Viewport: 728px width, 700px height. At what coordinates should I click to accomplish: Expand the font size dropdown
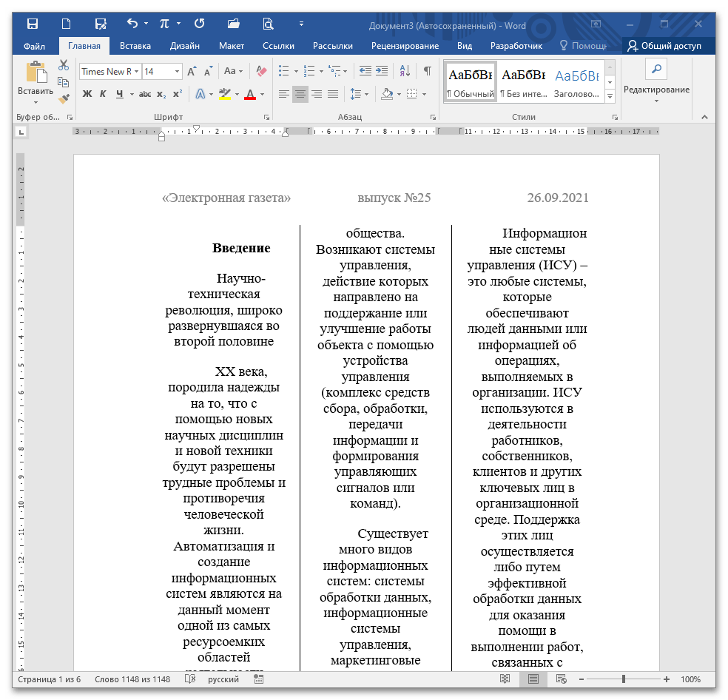[177, 72]
